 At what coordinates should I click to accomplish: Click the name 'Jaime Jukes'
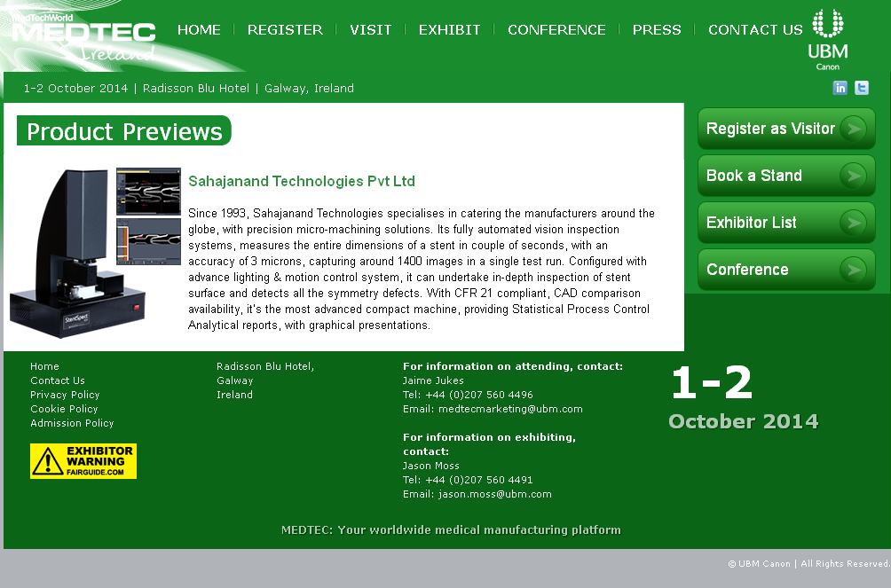coord(433,380)
